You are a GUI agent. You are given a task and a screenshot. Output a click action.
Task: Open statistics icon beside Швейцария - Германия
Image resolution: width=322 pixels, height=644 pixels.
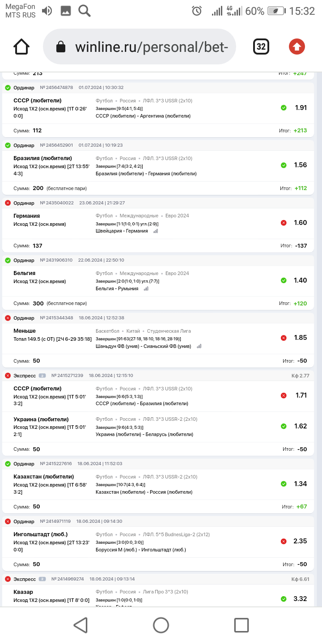pos(156,231)
